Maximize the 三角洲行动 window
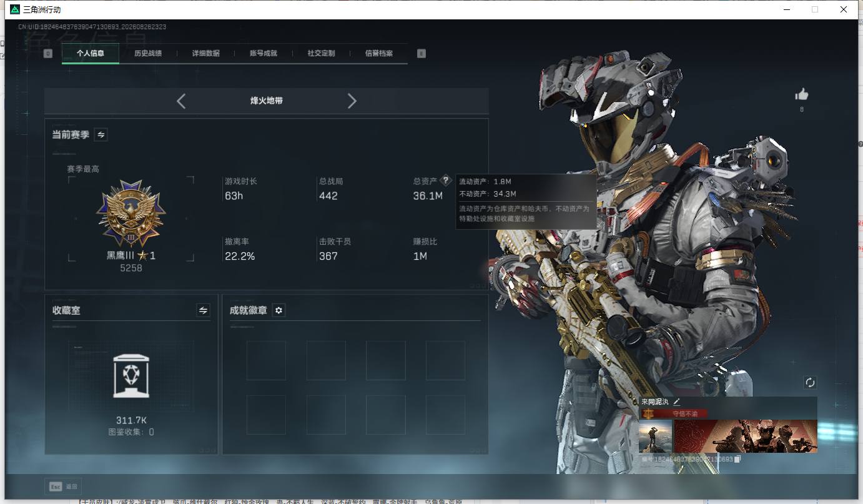 pos(815,9)
